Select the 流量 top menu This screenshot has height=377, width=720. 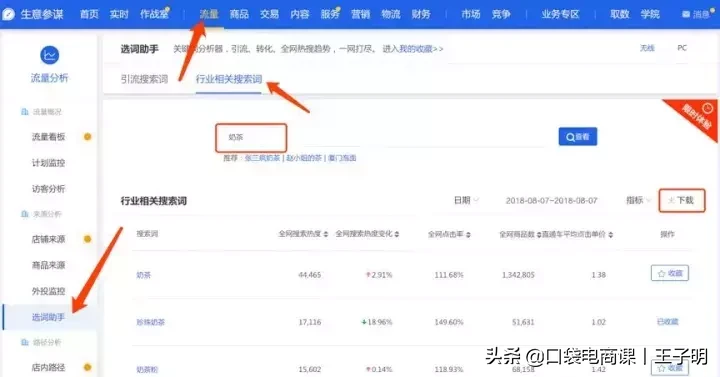[x=209, y=14]
